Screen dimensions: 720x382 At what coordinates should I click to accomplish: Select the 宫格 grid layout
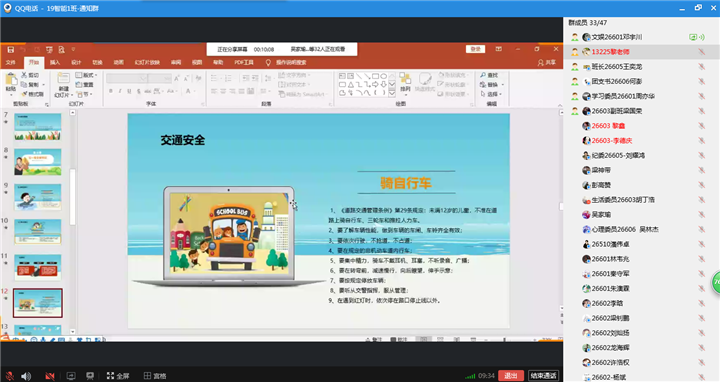155,376
